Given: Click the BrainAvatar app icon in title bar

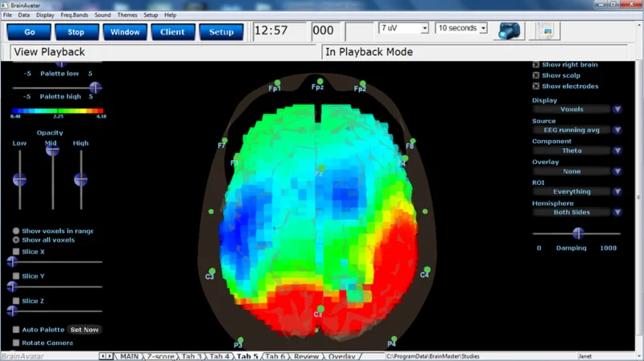Looking at the screenshot, I should pos(5,6).
